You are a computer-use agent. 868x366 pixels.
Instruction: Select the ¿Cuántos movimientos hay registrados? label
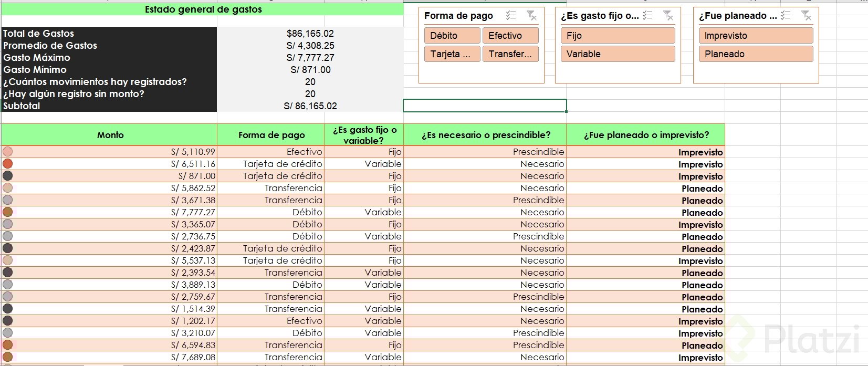tap(109, 82)
